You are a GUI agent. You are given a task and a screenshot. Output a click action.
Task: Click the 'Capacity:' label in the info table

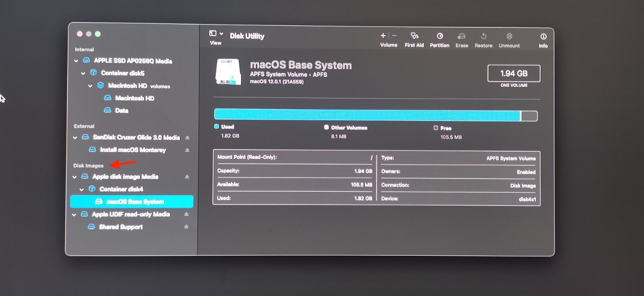coord(228,171)
